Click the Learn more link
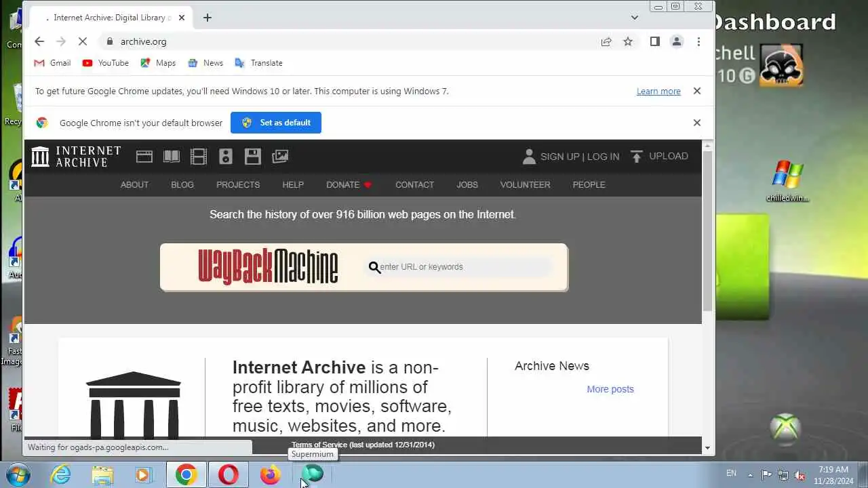The width and height of the screenshot is (868, 488). (x=658, y=91)
